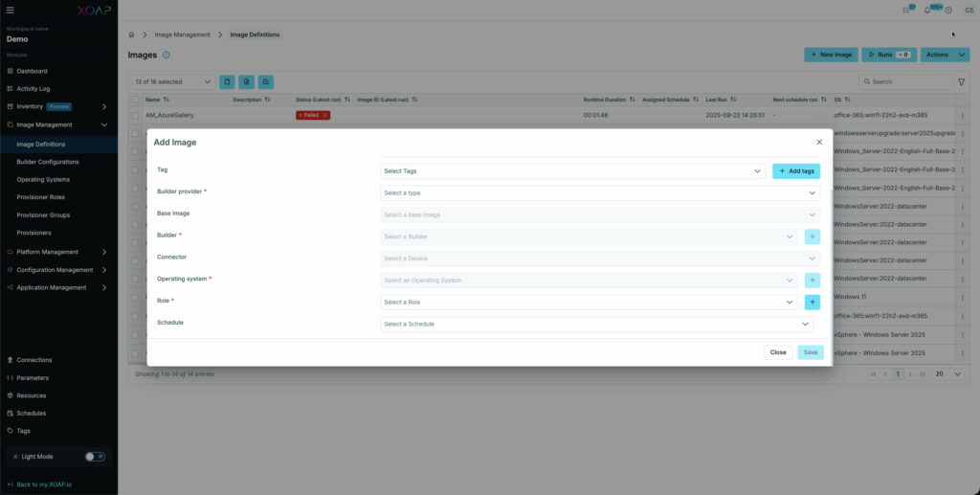
Task: Tick the select-all checkbox in table header
Action: pos(136,100)
